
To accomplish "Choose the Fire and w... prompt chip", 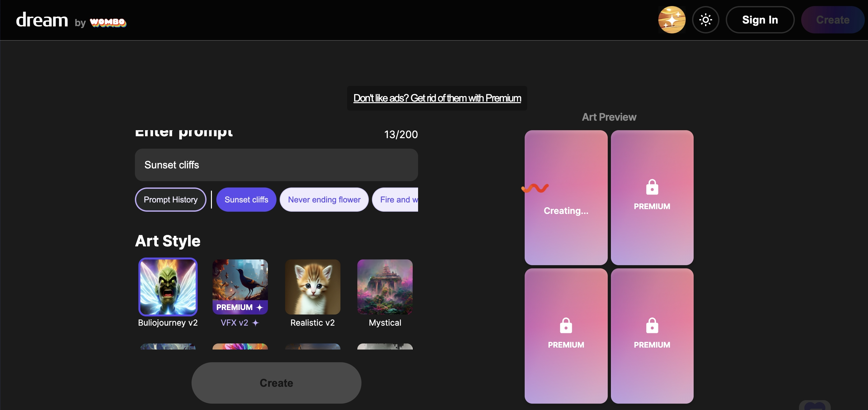I will [395, 200].
